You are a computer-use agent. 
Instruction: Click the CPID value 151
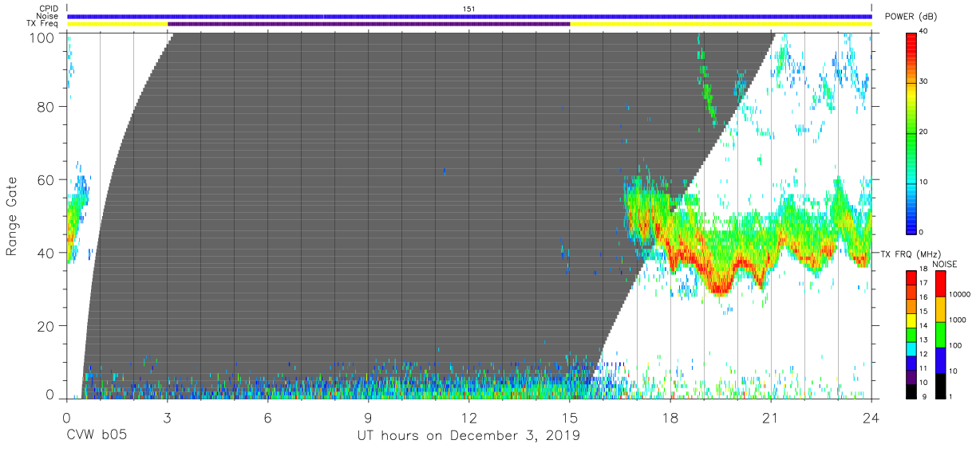point(469,8)
